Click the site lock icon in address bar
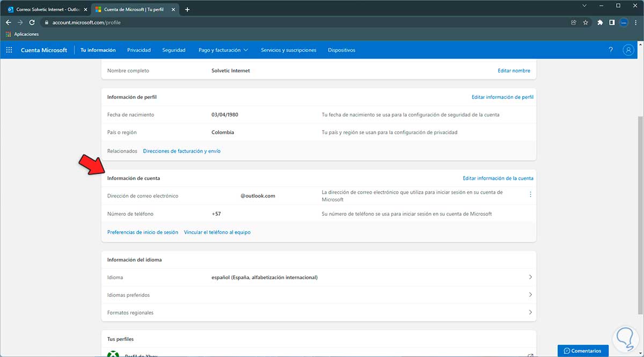The height and width of the screenshot is (357, 644). [x=47, y=23]
